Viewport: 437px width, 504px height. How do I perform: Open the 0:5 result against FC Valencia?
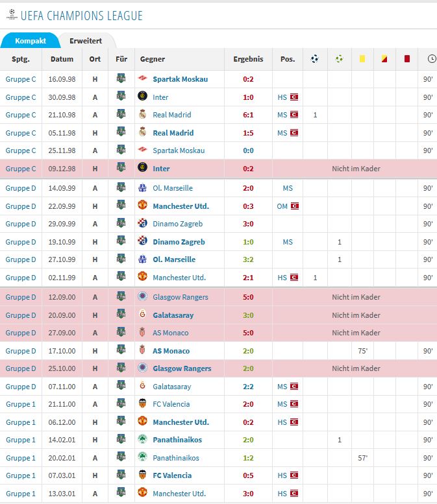pos(248,475)
